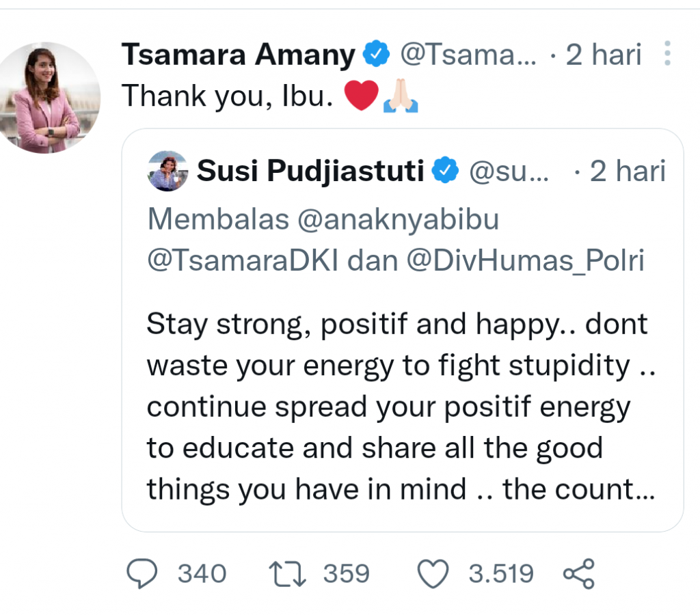Click the Tsamara Amany display name
The image size is (700, 615).
[x=238, y=55]
